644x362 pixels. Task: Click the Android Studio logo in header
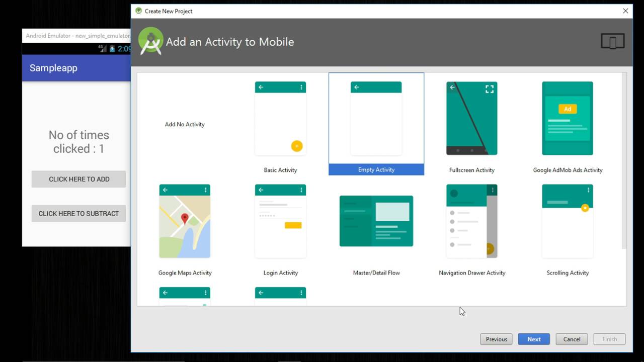pos(150,41)
